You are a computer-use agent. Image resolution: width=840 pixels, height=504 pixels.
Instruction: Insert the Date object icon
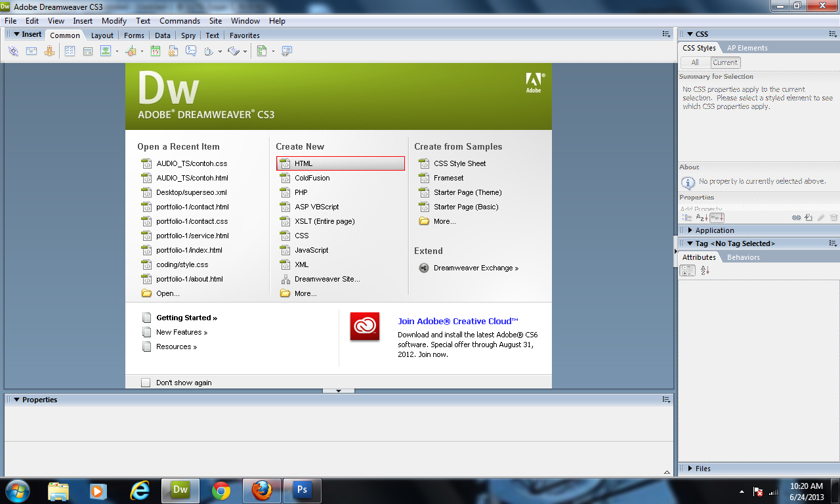click(x=156, y=51)
